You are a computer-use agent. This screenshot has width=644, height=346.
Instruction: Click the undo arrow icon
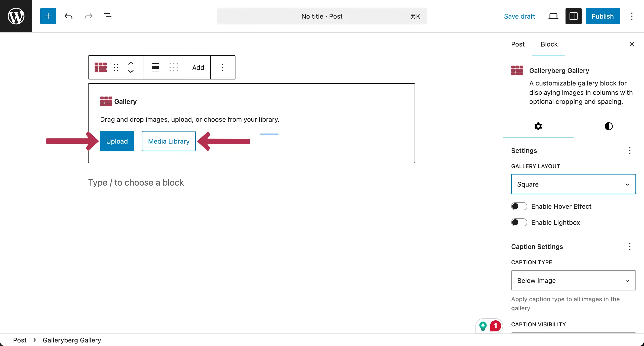point(68,16)
